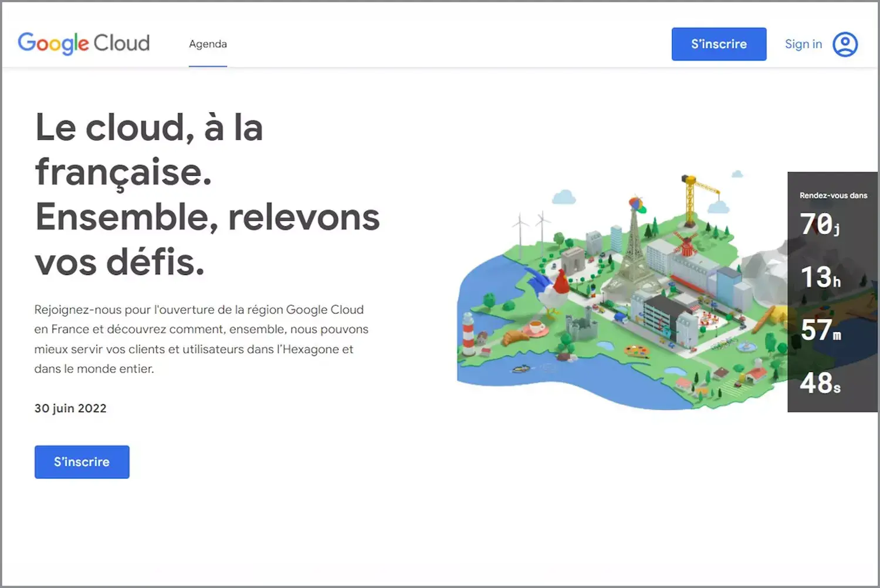Open the user account avatar icon
This screenshot has width=880, height=588.
click(x=845, y=45)
